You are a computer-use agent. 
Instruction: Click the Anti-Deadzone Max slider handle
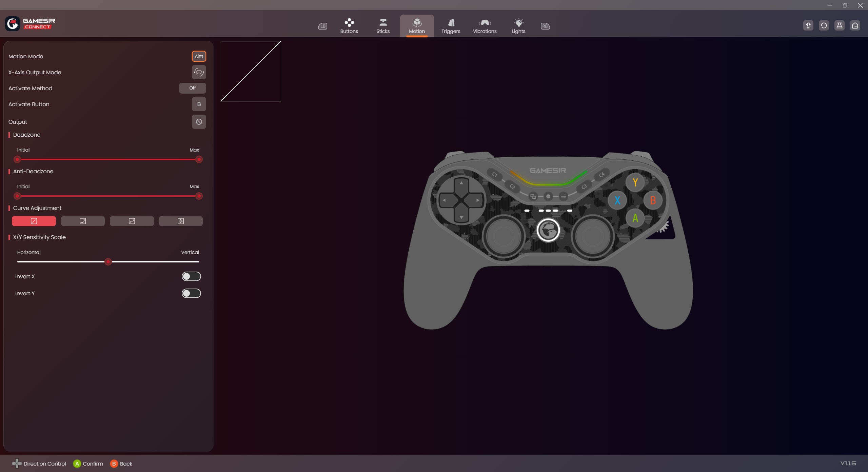(x=199, y=196)
